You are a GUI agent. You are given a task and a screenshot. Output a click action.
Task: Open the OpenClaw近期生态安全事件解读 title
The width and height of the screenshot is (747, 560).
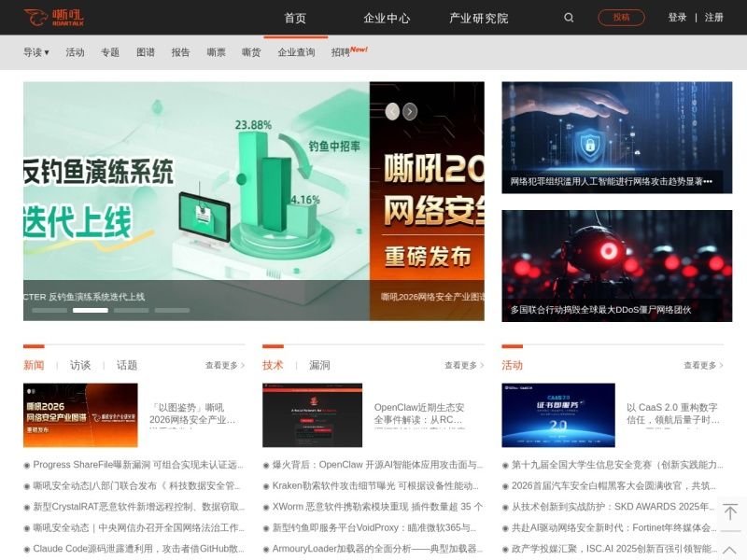click(x=418, y=413)
